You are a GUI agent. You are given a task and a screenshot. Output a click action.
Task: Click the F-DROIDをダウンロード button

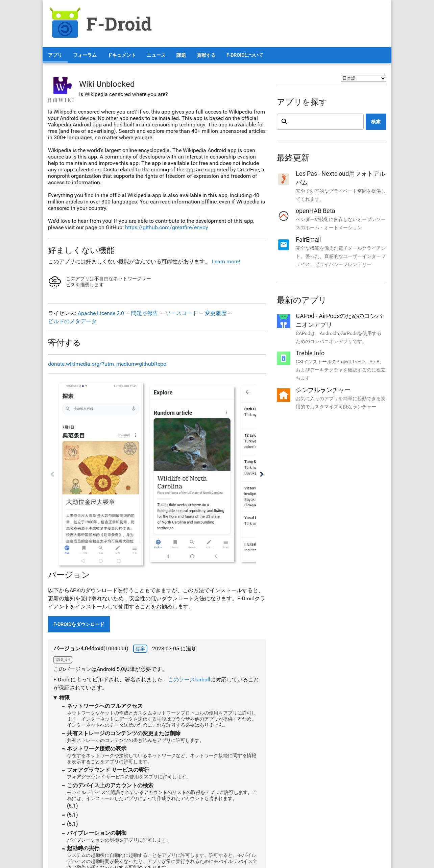pos(79,624)
